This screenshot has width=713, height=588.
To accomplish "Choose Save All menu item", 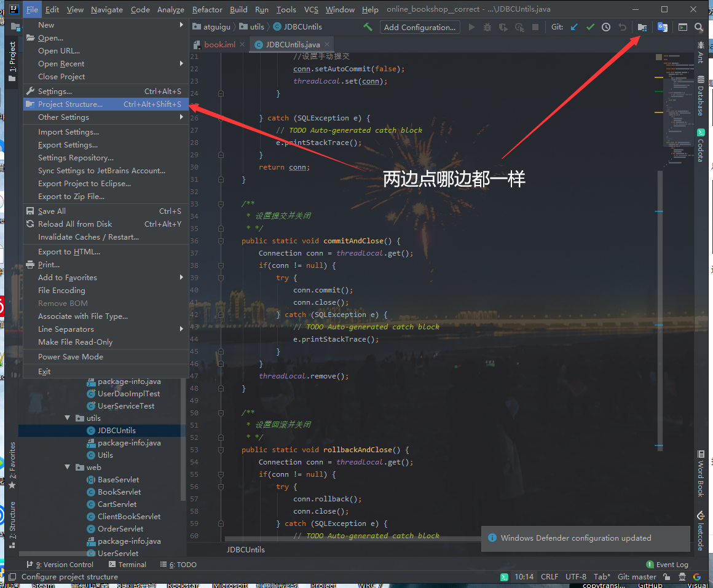I will (x=106, y=211).
